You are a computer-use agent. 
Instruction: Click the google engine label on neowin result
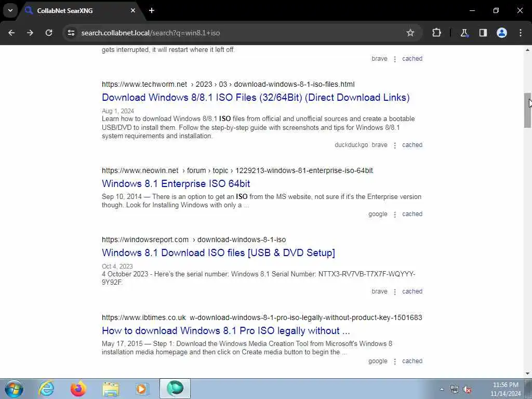[x=378, y=214]
